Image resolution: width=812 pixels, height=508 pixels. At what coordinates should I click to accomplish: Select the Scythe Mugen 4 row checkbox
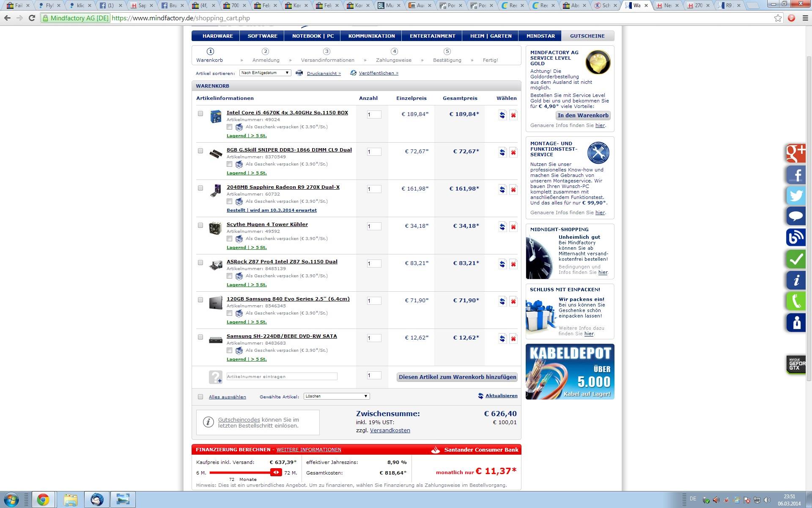[x=200, y=225]
